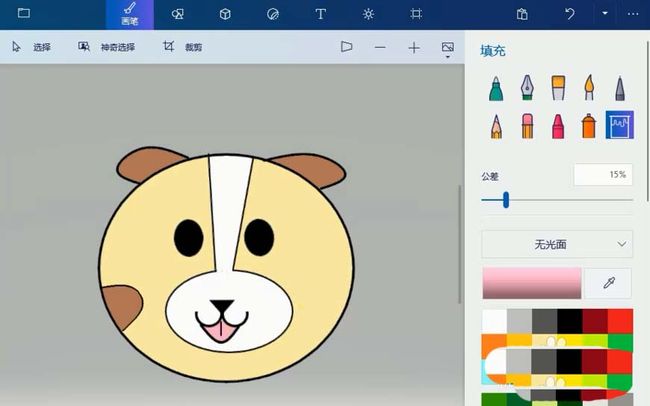The width and height of the screenshot is (650, 406).
Task: Select the eraser tool
Action: (527, 126)
